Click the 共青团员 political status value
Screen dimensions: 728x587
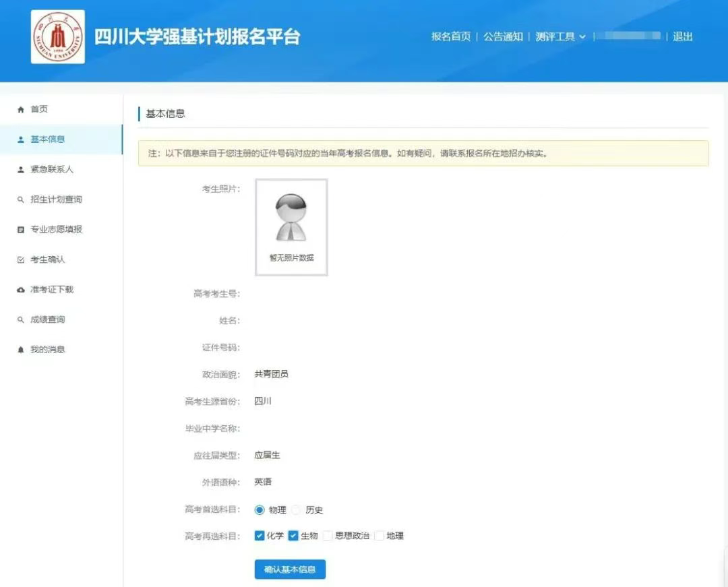click(x=271, y=374)
